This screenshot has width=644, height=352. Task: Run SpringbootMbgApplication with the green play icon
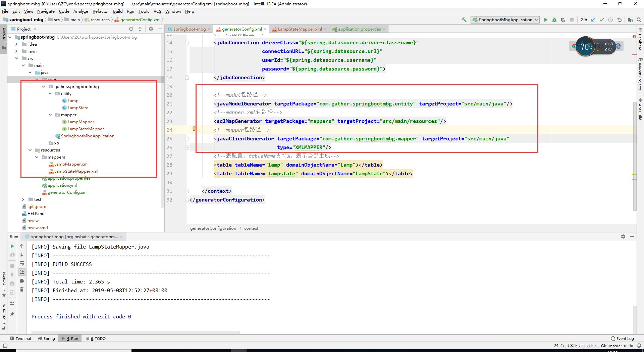[x=546, y=20]
